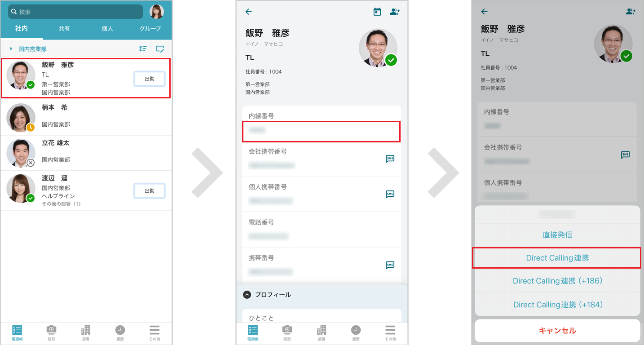Open the user profile avatar next to search
This screenshot has height=345, width=644.
pyautogui.click(x=157, y=12)
